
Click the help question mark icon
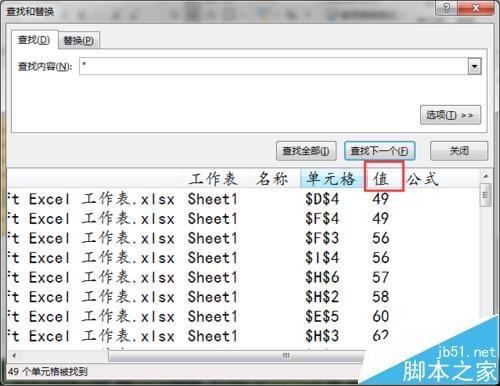coord(447,8)
